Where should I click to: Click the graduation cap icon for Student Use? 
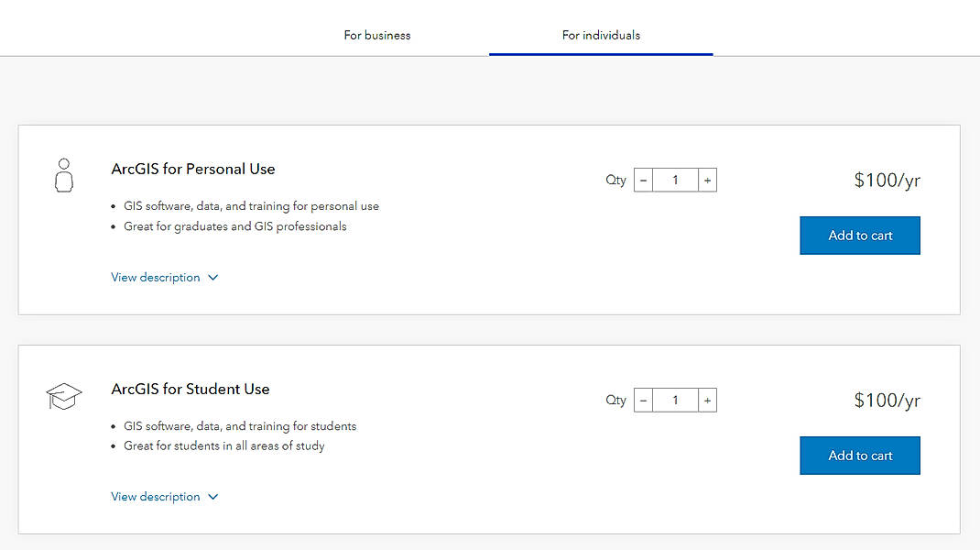coord(64,396)
